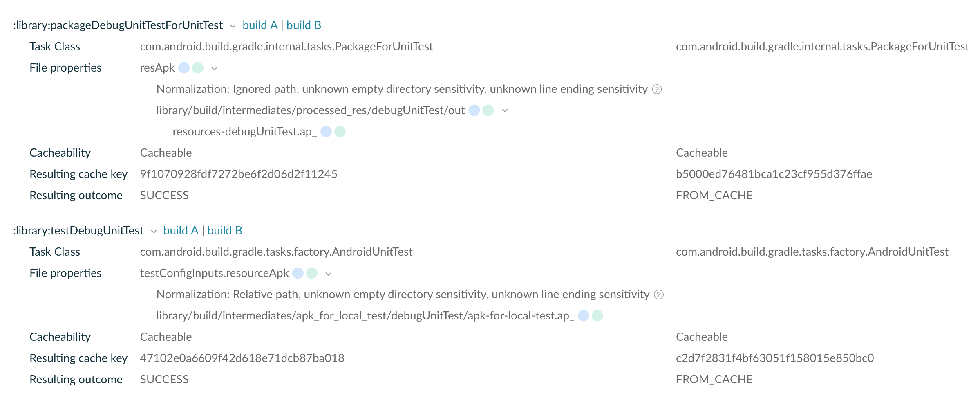Click blue dot beside testConfigInputs.resourceApk
Image resolution: width=980 pixels, height=396 pixels.
tap(298, 273)
